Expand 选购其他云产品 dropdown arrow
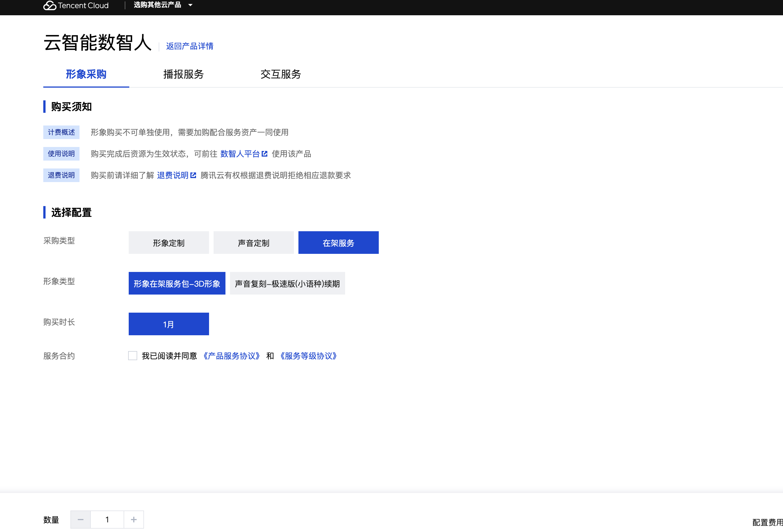The height and width of the screenshot is (532, 783). 190,5
